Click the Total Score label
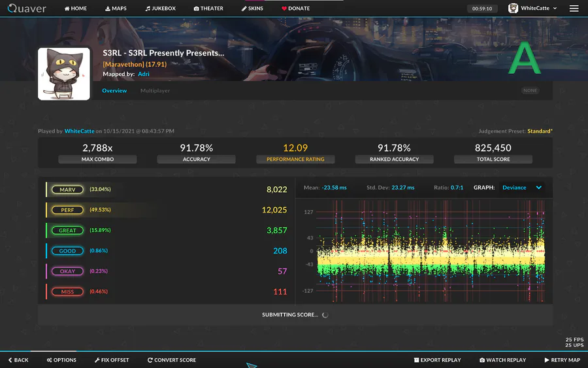Image resolution: width=588 pixels, height=368 pixels. click(493, 159)
